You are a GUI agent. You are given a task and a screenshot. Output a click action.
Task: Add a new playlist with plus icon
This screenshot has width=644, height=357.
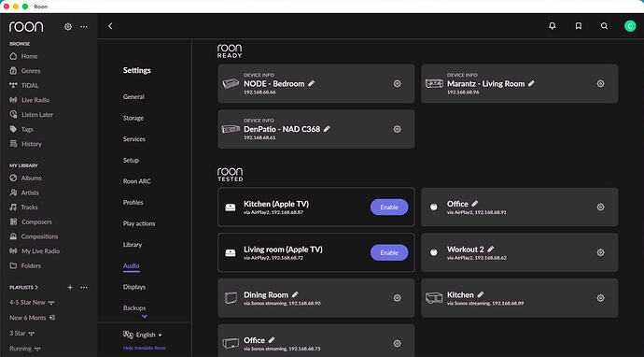click(x=70, y=287)
